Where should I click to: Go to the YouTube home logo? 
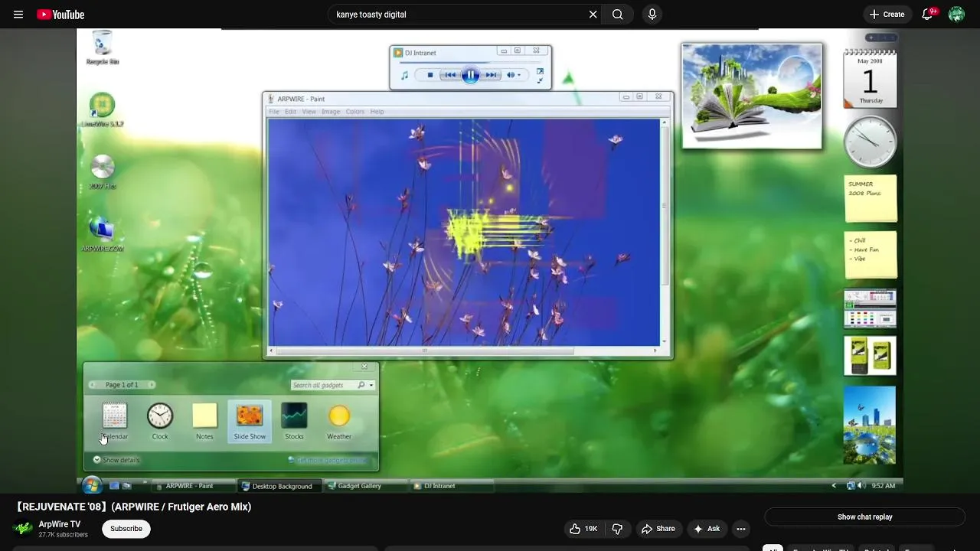(x=60, y=15)
